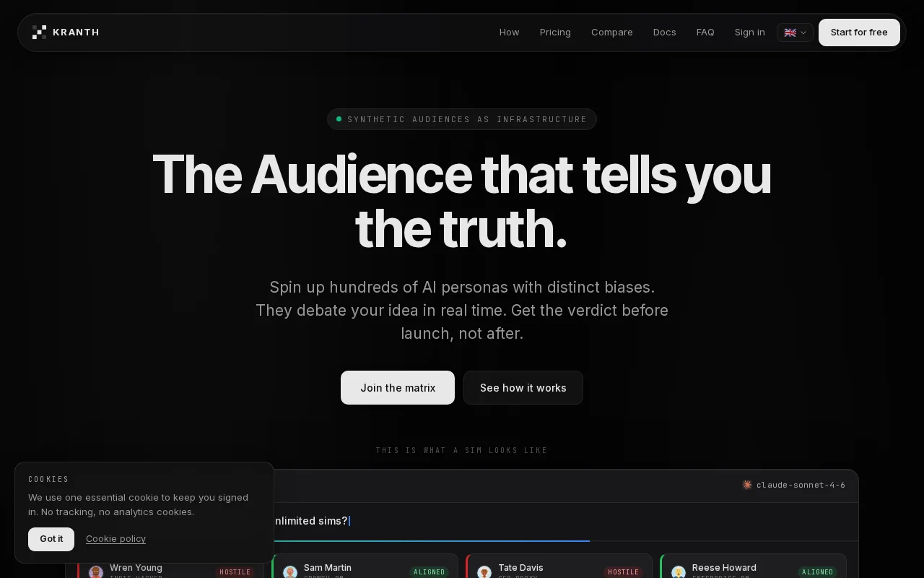Click the Kranth logo icon
Image resolution: width=924 pixels, height=578 pixels.
pyautogui.click(x=39, y=32)
